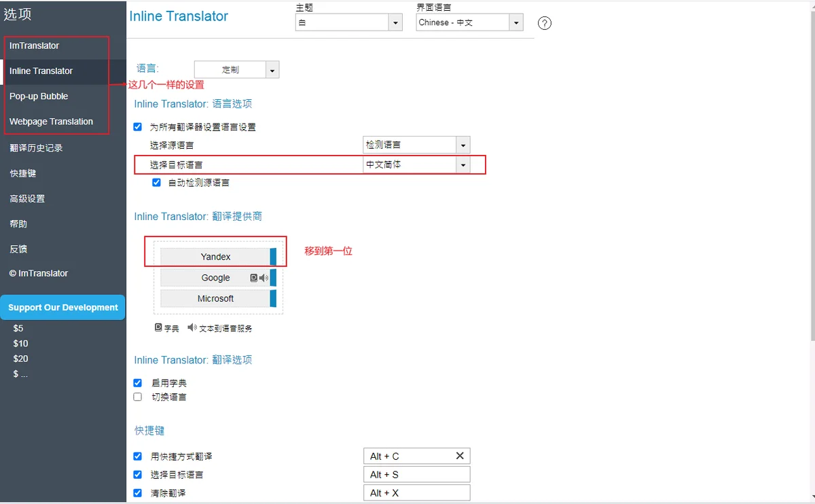The height and width of the screenshot is (504, 815).
Task: Click blue handle beside Microsoft provider
Action: (x=273, y=298)
